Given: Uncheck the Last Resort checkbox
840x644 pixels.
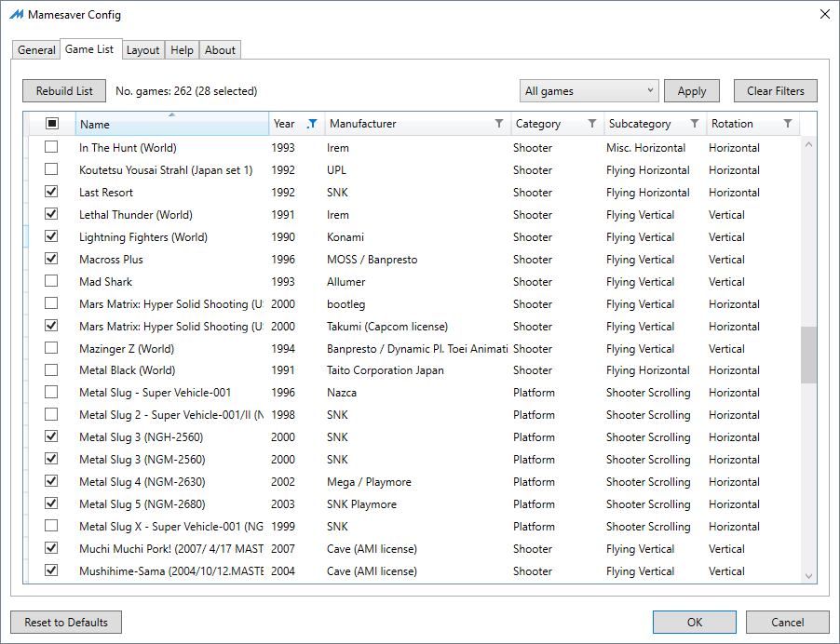Looking at the screenshot, I should (51, 192).
